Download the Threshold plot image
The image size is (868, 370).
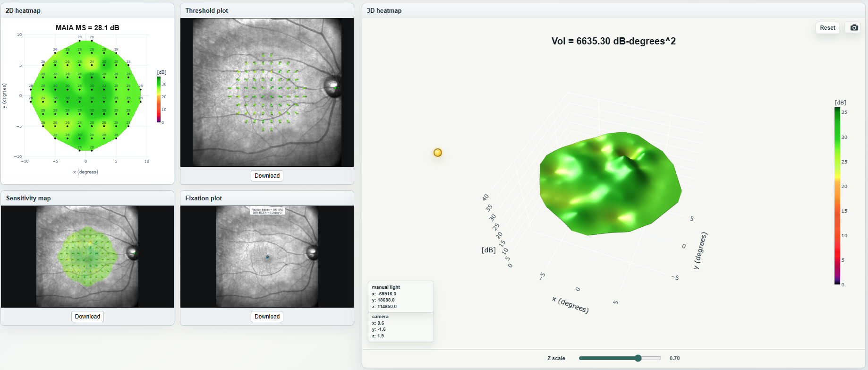point(267,176)
